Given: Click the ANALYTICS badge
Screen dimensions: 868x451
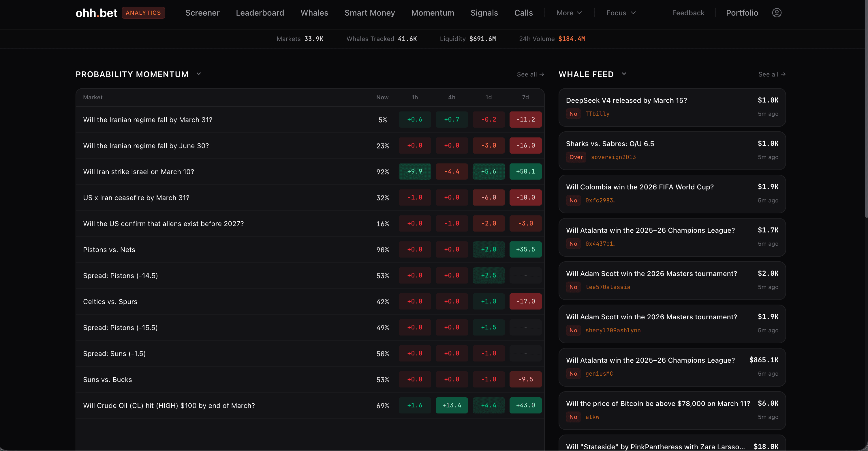Looking at the screenshot, I should tap(143, 12).
